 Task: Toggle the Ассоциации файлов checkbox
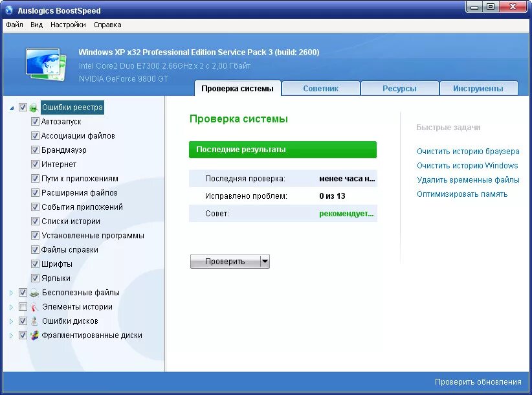click(35, 136)
